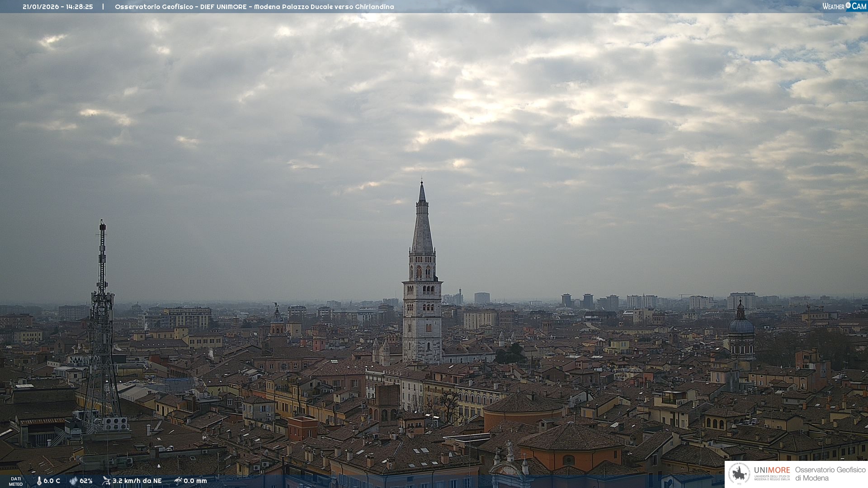
Task: Click the WeatherCam logo
Action: (x=844, y=6)
